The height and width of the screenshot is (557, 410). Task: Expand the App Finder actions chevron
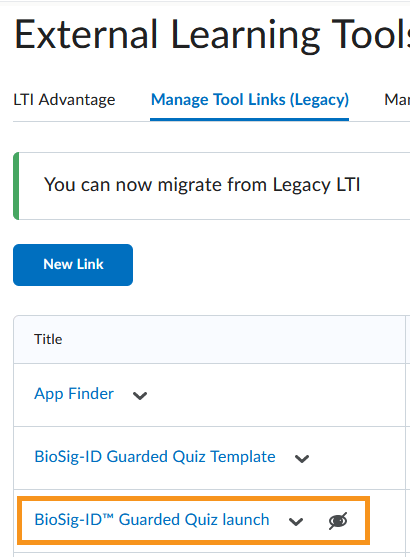tap(140, 395)
